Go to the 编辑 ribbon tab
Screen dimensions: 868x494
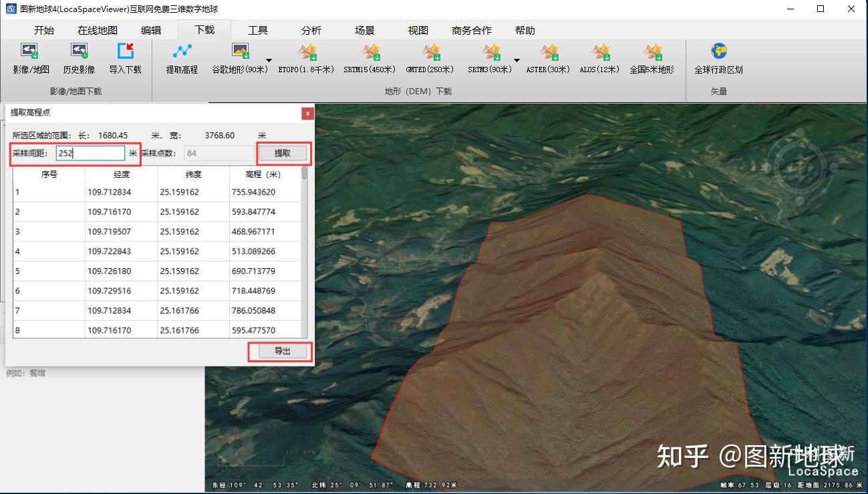(151, 30)
